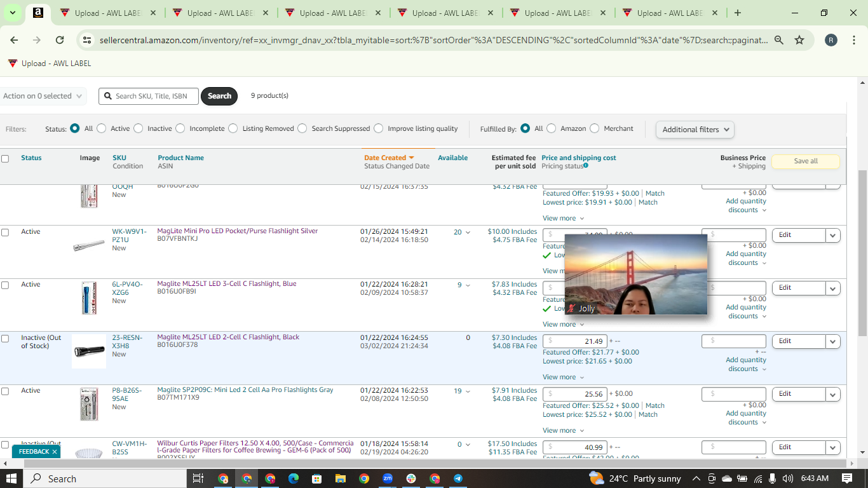The image size is (868, 488).
Task: Expand View more under the 25.56 price
Action: pyautogui.click(x=562, y=430)
